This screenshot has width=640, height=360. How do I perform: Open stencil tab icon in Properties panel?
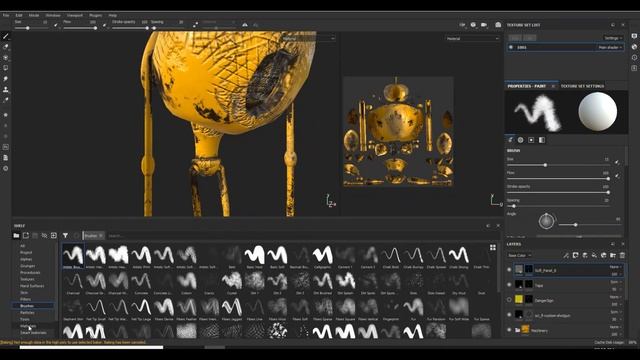pyautogui.click(x=531, y=140)
